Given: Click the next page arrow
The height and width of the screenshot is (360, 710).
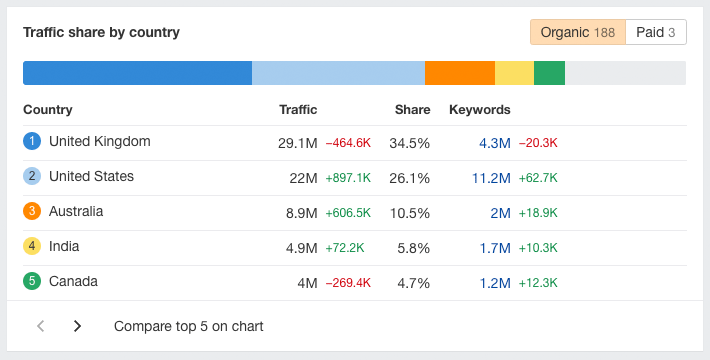Looking at the screenshot, I should point(77,326).
